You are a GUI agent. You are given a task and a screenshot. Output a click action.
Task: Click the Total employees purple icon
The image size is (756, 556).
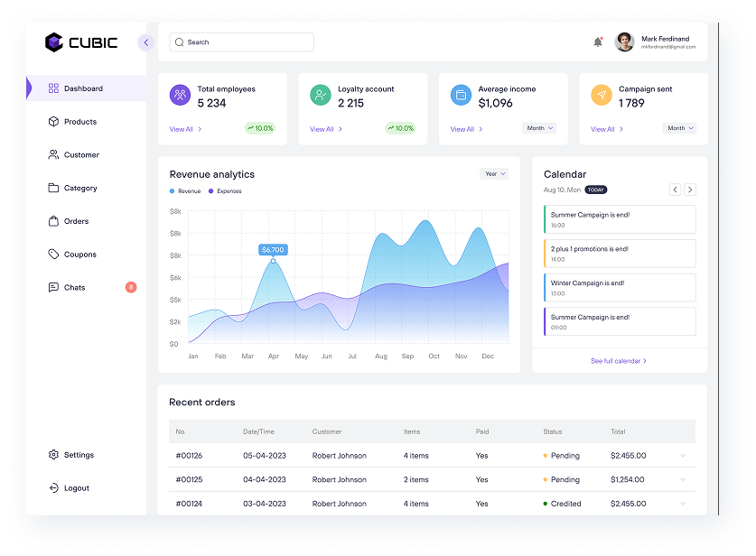tap(180, 95)
